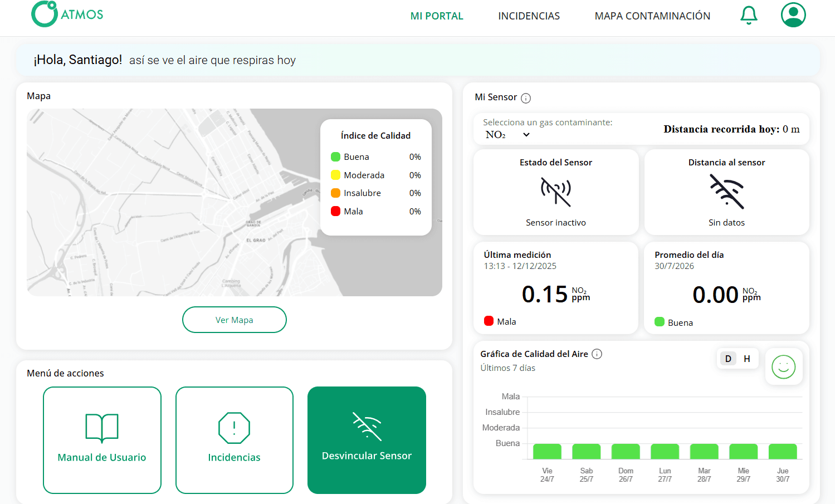The width and height of the screenshot is (835, 504).
Task: Open Incidencias action card
Action: (235, 440)
